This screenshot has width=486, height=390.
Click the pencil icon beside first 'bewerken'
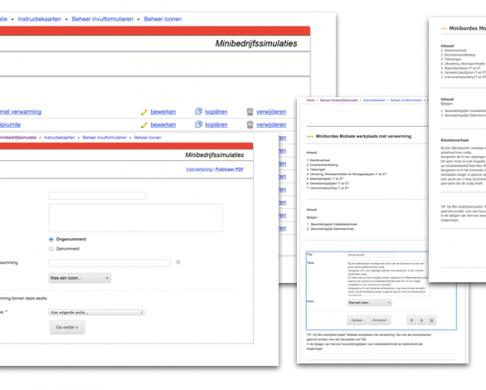tap(144, 112)
